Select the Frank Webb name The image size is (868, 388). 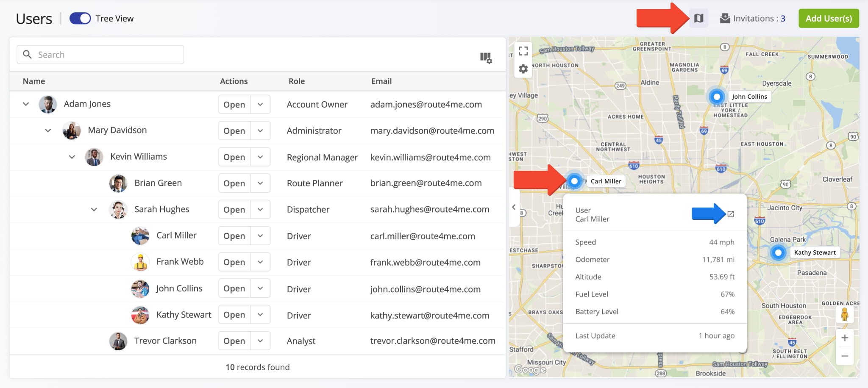pyautogui.click(x=180, y=262)
